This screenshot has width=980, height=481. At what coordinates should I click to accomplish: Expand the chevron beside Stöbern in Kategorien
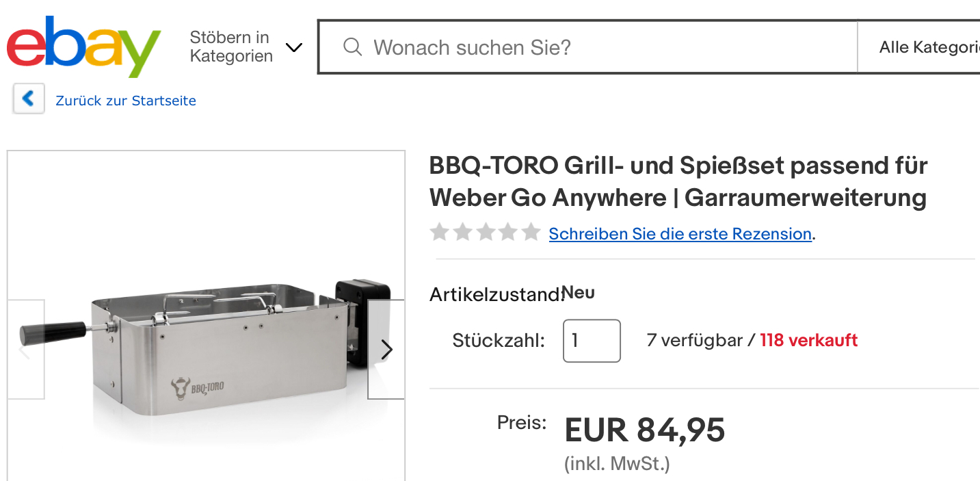point(293,47)
